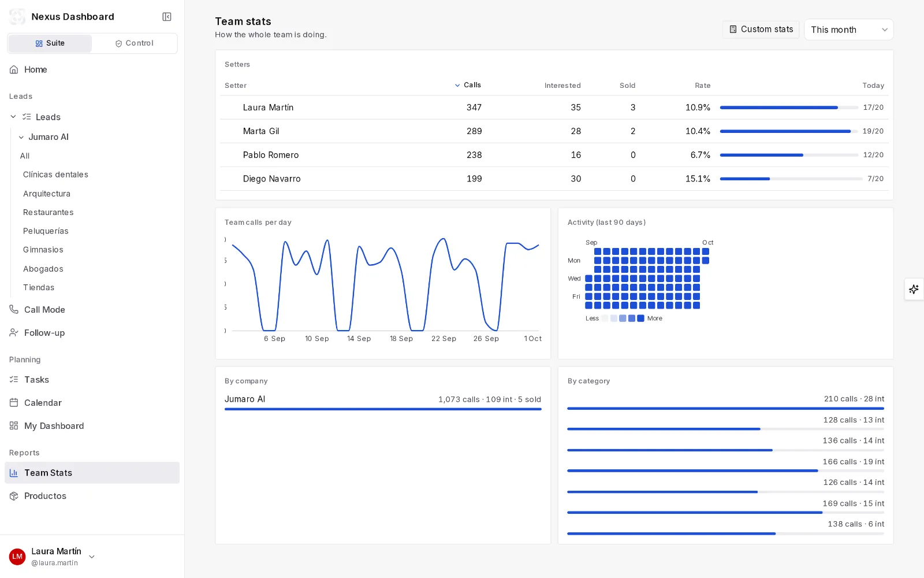Go to the Follow-up section
Image resolution: width=924 pixels, height=578 pixels.
click(92, 333)
